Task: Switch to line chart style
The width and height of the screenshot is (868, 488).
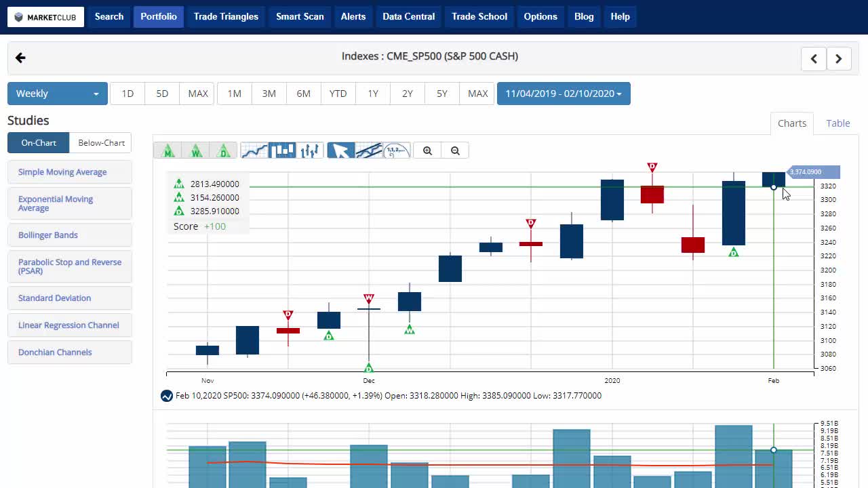Action: click(254, 150)
